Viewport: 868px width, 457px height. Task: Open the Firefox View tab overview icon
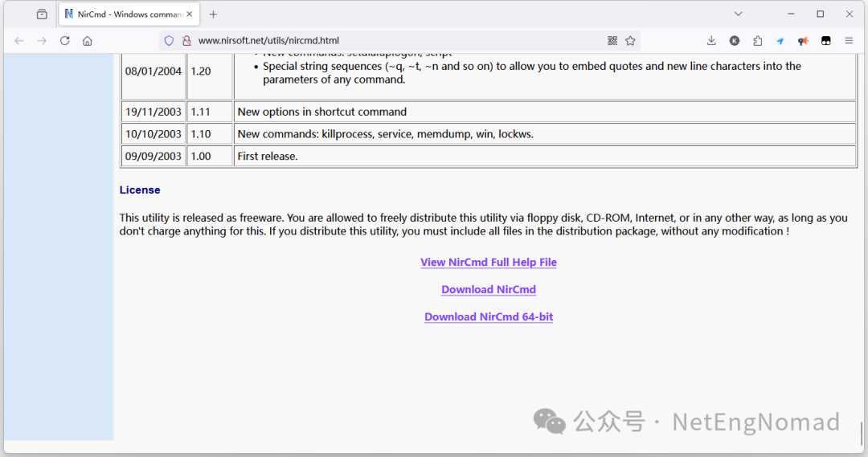coord(42,14)
